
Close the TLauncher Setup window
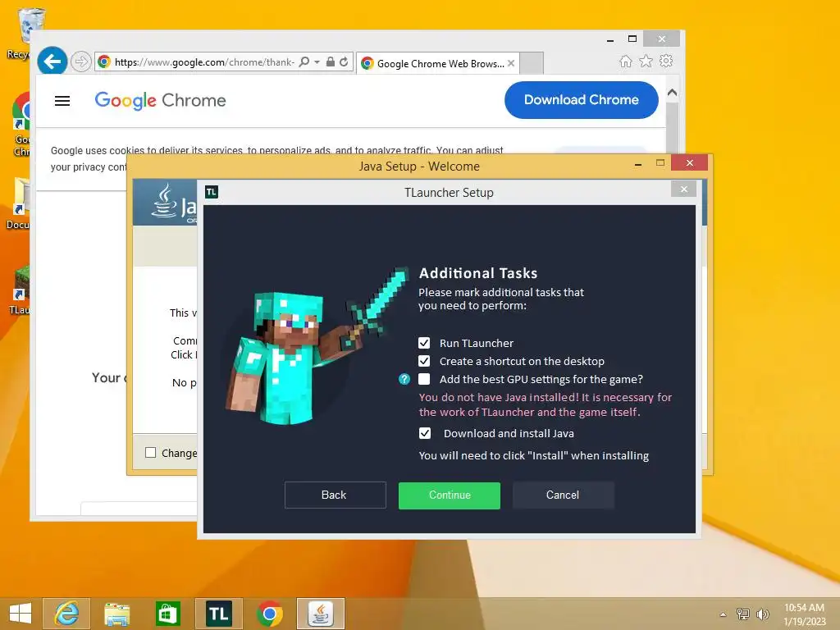click(x=683, y=189)
